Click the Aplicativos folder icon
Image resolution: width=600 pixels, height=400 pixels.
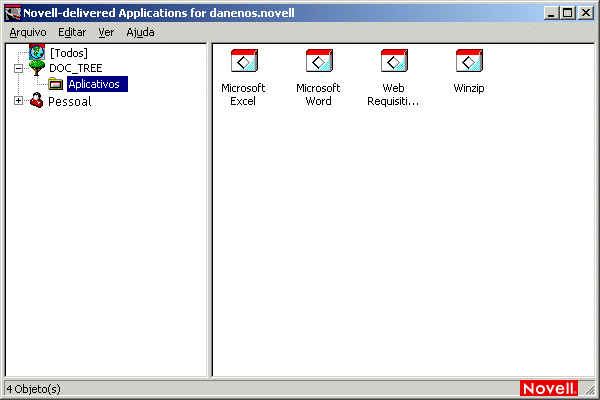pos(55,84)
